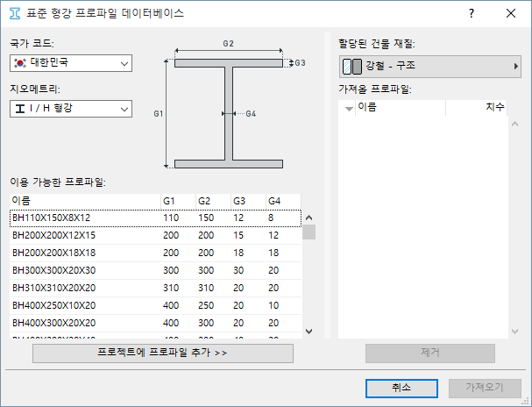
Task: Click the 치수 column header
Action: (x=477, y=108)
